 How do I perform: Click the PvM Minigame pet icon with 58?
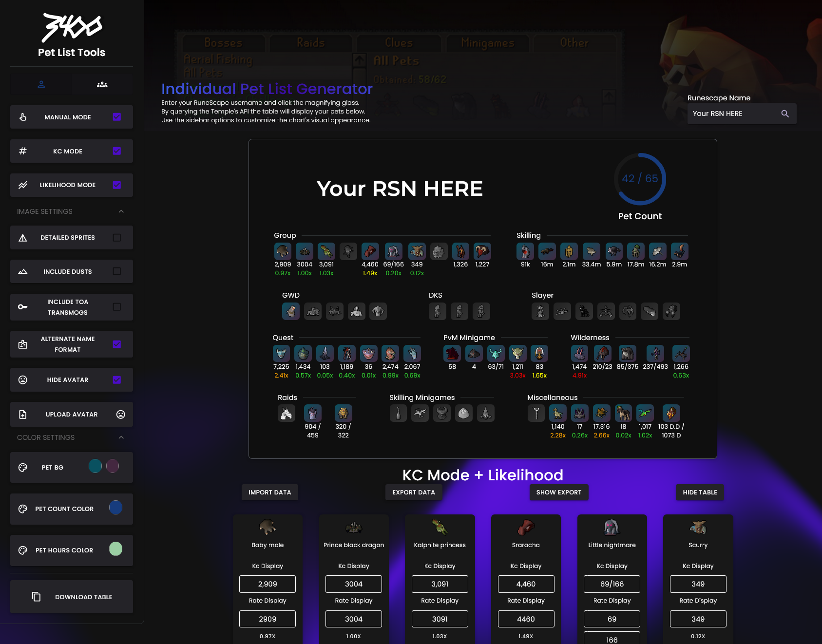(452, 354)
